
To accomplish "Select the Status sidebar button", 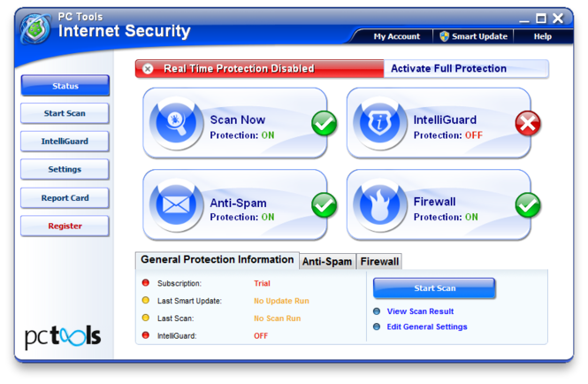I will coord(65,86).
